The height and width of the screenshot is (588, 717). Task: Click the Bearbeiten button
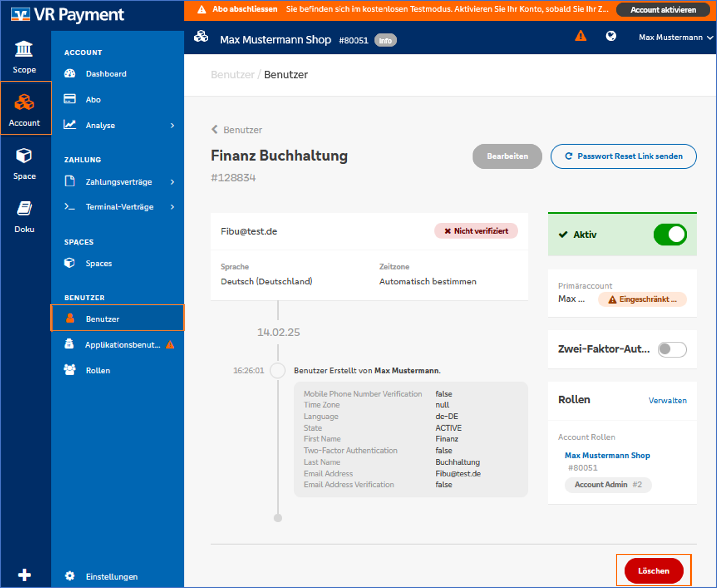pyautogui.click(x=507, y=156)
